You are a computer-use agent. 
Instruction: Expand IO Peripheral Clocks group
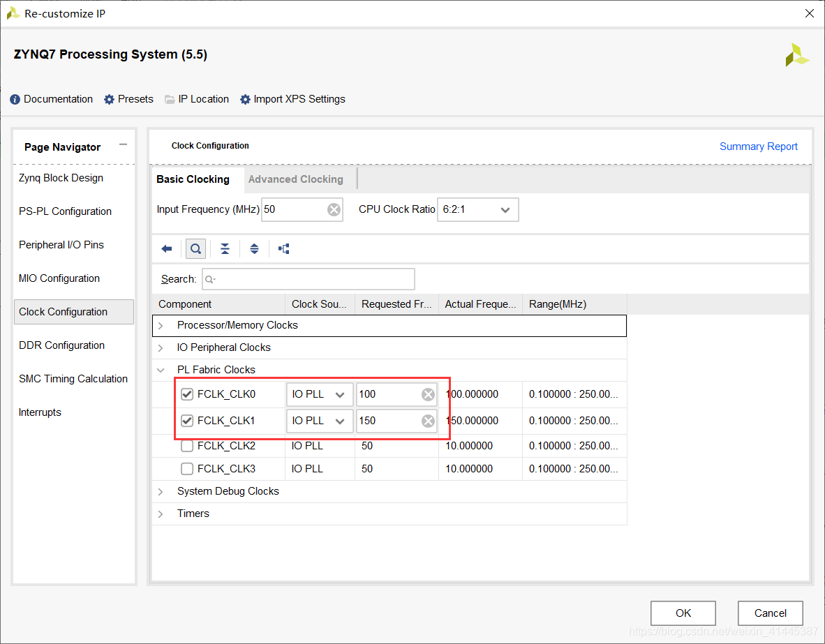pos(161,347)
